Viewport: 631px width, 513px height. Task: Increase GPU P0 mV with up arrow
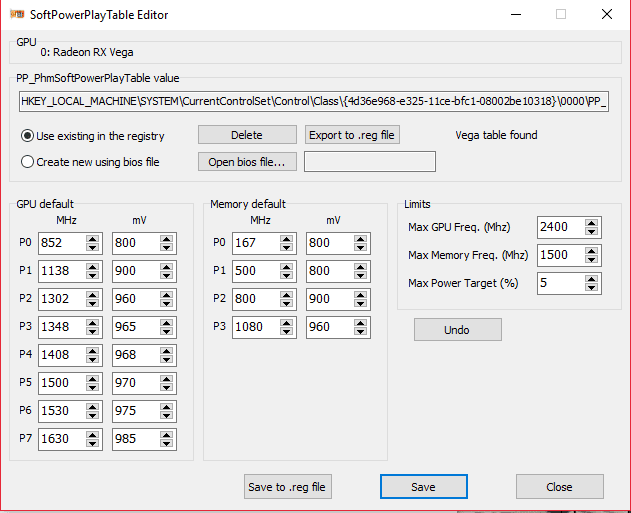pyautogui.click(x=166, y=239)
